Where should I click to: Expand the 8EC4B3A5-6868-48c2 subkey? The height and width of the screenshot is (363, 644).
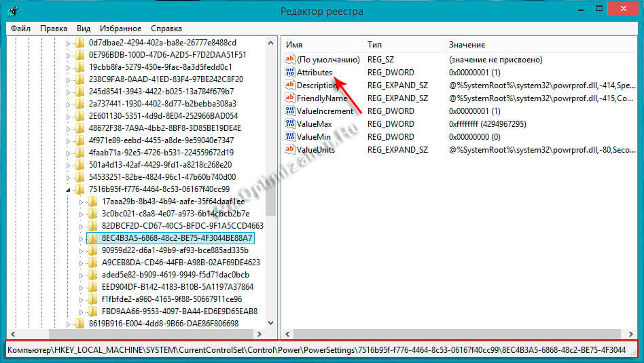tap(82, 238)
